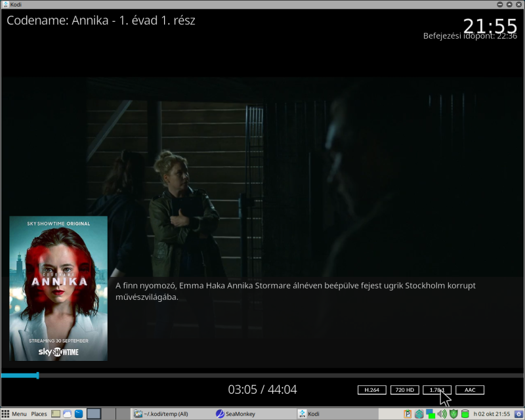Click the tray icon at the taskbar's end
525x420 pixels.
[518, 414]
